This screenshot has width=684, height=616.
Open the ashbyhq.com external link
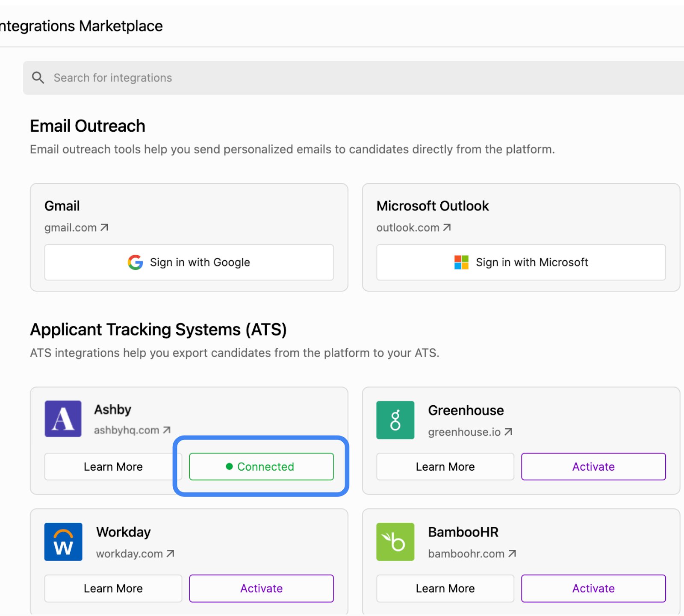pyautogui.click(x=133, y=430)
